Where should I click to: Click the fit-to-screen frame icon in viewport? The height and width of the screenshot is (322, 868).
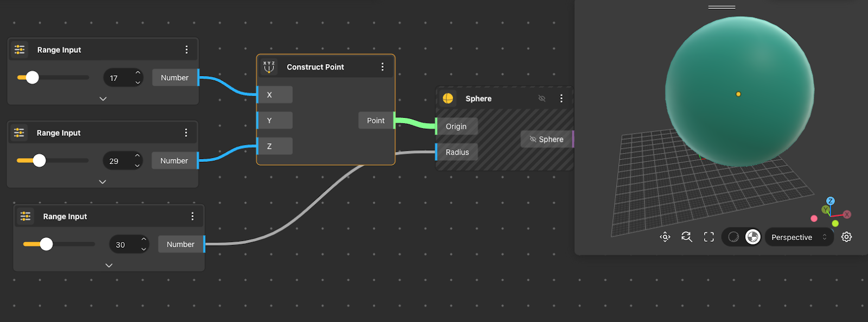coord(709,237)
